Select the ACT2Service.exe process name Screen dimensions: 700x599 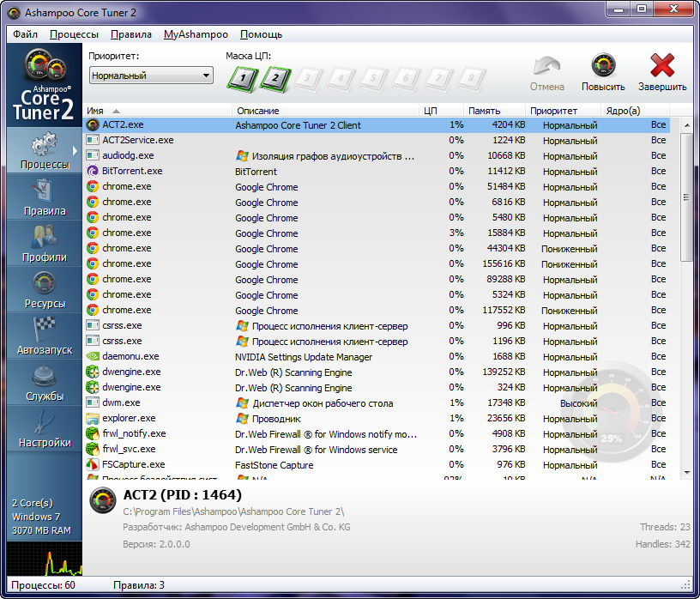138,140
